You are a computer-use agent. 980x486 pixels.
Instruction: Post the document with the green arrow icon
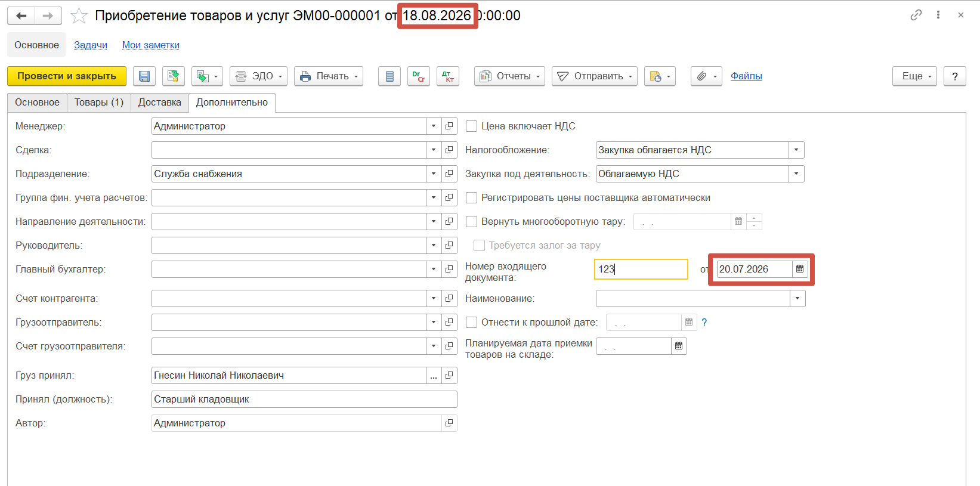pos(173,76)
